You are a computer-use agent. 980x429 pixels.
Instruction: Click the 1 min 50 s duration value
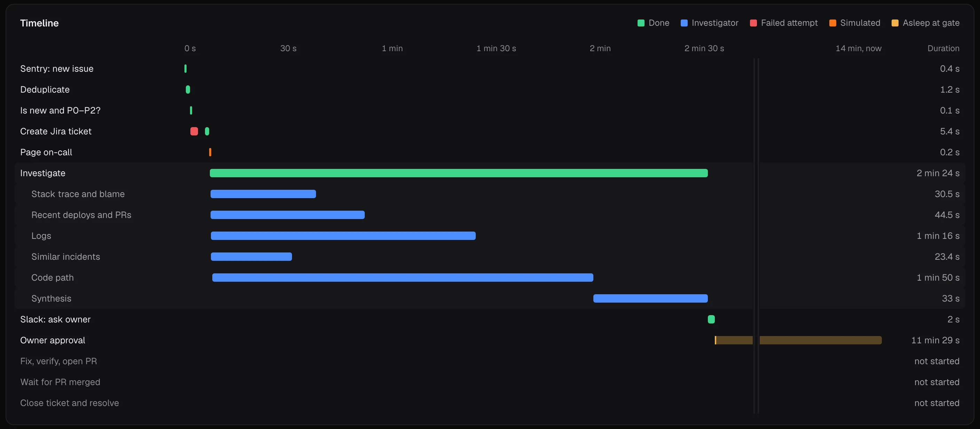click(938, 278)
